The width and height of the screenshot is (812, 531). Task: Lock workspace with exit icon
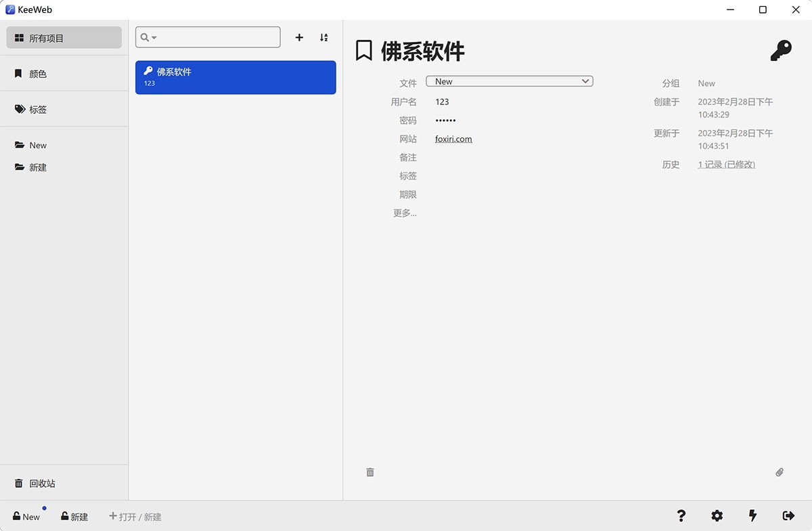(x=788, y=516)
